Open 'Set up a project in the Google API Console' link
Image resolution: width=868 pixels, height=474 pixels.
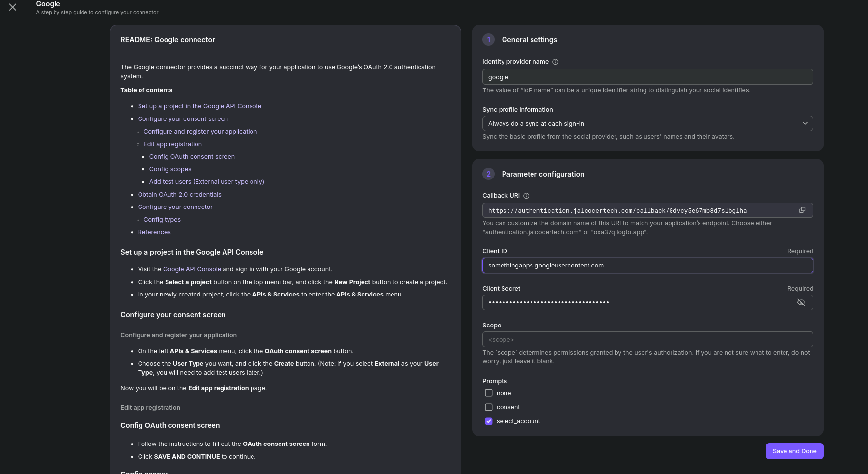click(199, 106)
